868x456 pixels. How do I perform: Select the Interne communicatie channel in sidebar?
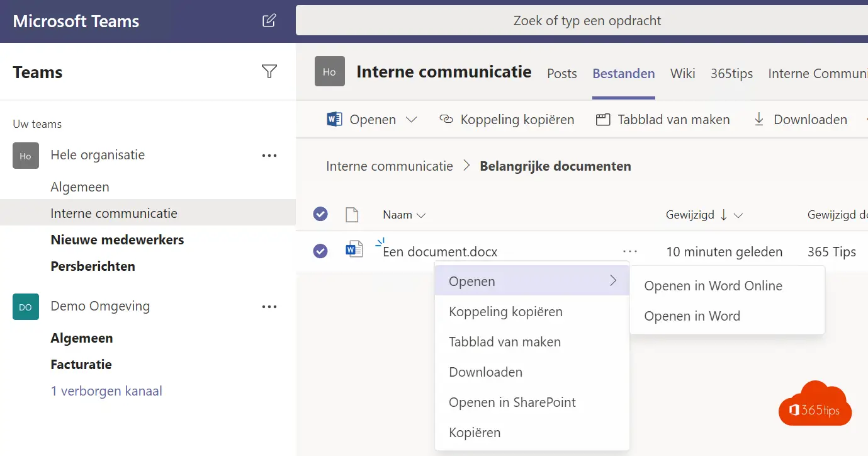click(x=147, y=213)
